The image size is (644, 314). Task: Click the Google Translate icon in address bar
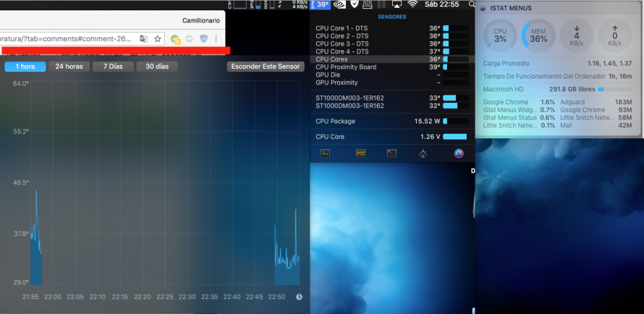(x=144, y=39)
